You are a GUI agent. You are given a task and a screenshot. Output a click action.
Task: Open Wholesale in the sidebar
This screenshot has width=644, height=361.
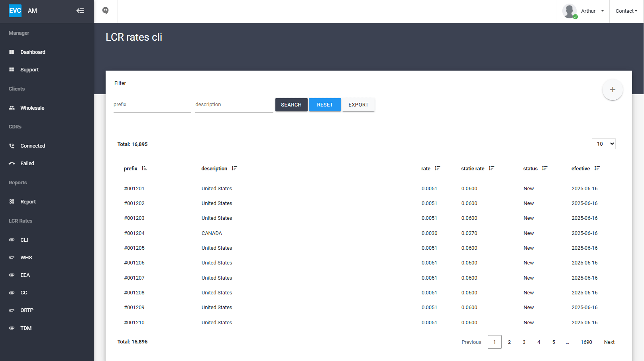[32, 108]
